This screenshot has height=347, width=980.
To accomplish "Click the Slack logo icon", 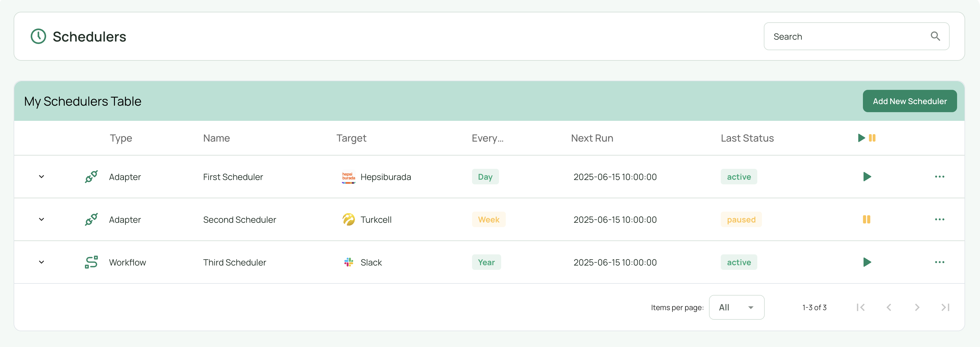I will pos(348,262).
